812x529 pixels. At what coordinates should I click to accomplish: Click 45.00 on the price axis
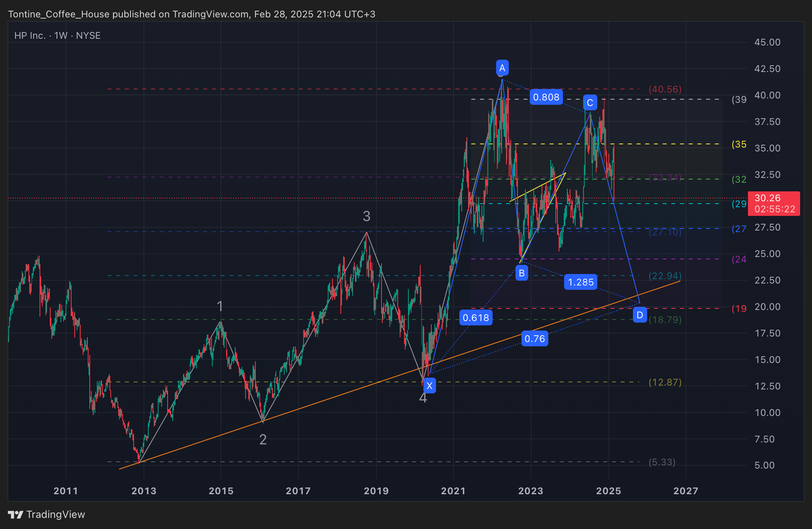pyautogui.click(x=767, y=42)
